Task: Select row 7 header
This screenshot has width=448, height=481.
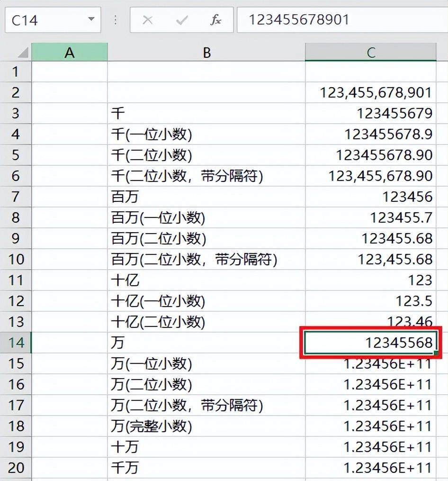Action: click(x=16, y=197)
